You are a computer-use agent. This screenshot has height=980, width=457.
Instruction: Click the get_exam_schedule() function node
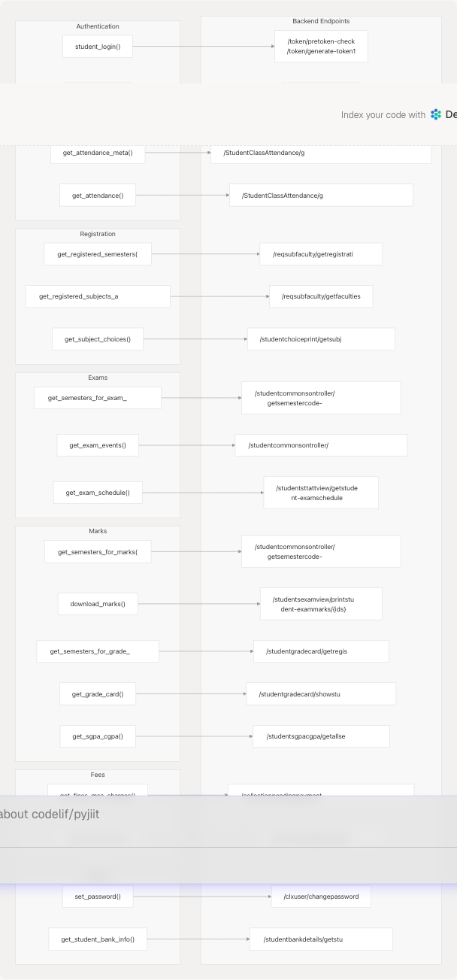coord(98,493)
